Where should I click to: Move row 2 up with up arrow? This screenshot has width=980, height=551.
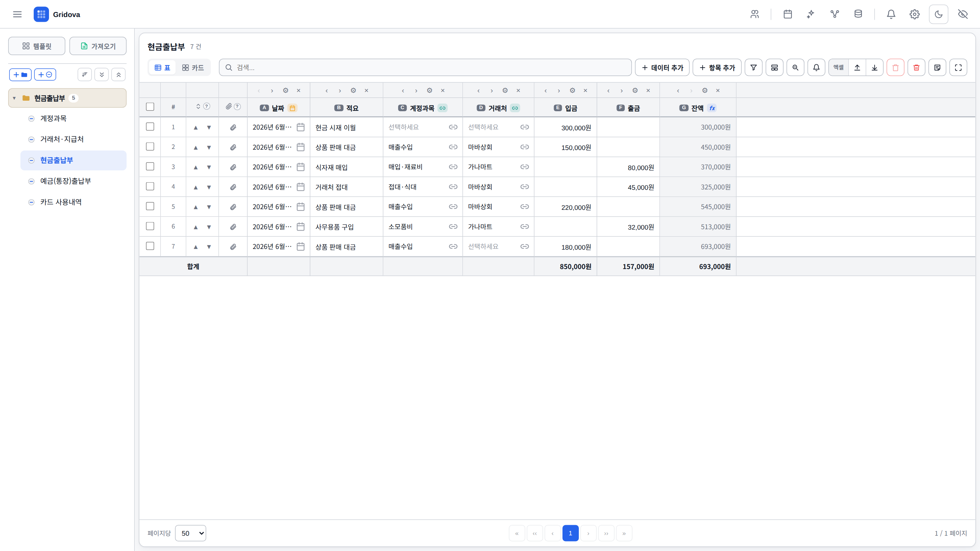(x=196, y=148)
